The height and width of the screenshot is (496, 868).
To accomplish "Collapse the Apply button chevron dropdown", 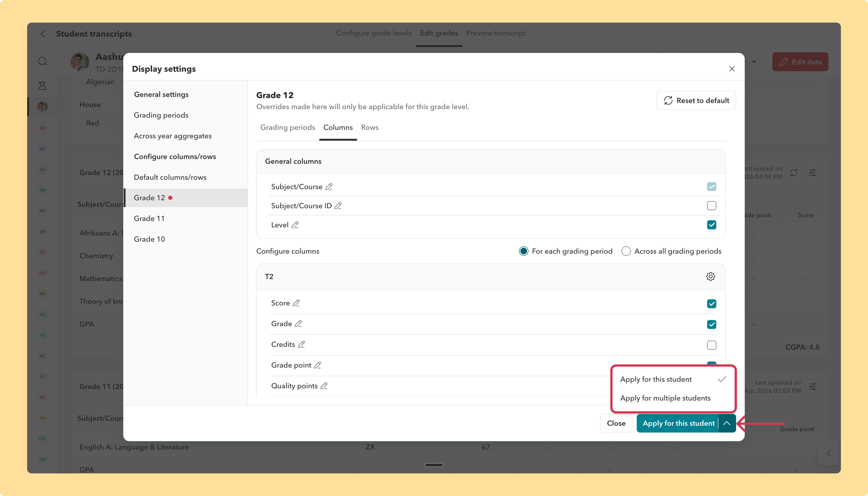I will pyautogui.click(x=727, y=423).
